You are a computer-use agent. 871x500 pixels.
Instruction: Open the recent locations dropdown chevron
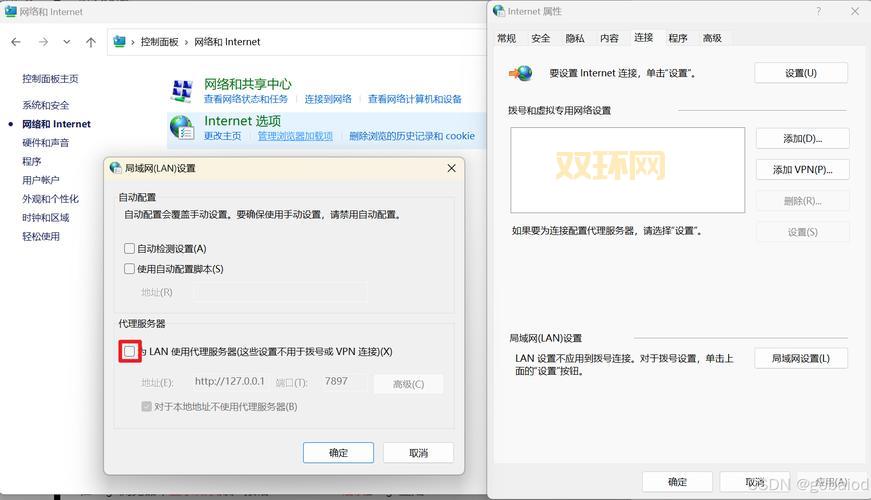tap(67, 42)
